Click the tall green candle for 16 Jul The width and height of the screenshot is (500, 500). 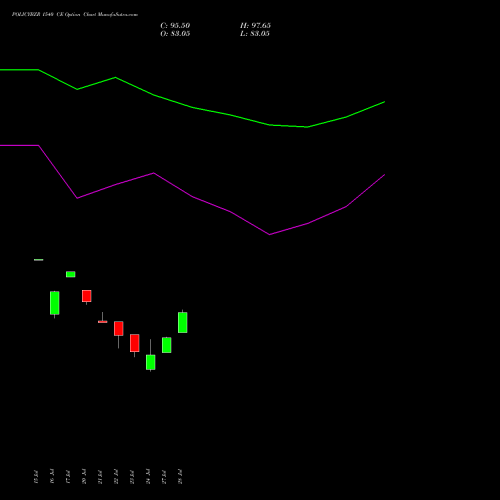pyautogui.click(x=55, y=303)
